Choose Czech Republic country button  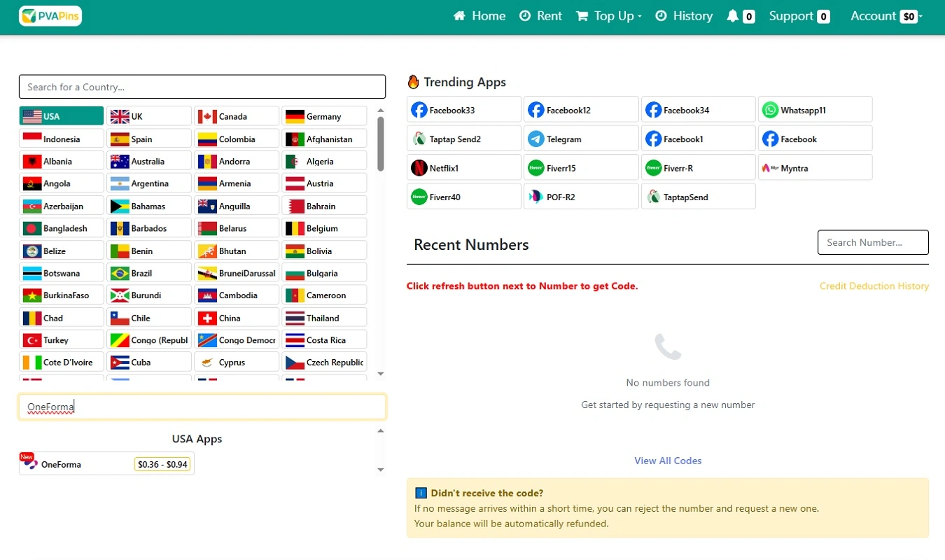[x=325, y=362]
